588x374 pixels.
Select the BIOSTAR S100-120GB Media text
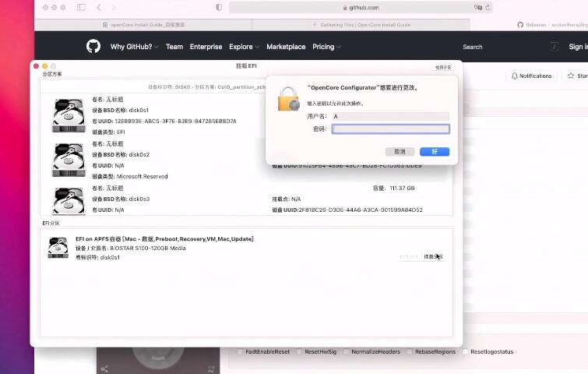148,248
